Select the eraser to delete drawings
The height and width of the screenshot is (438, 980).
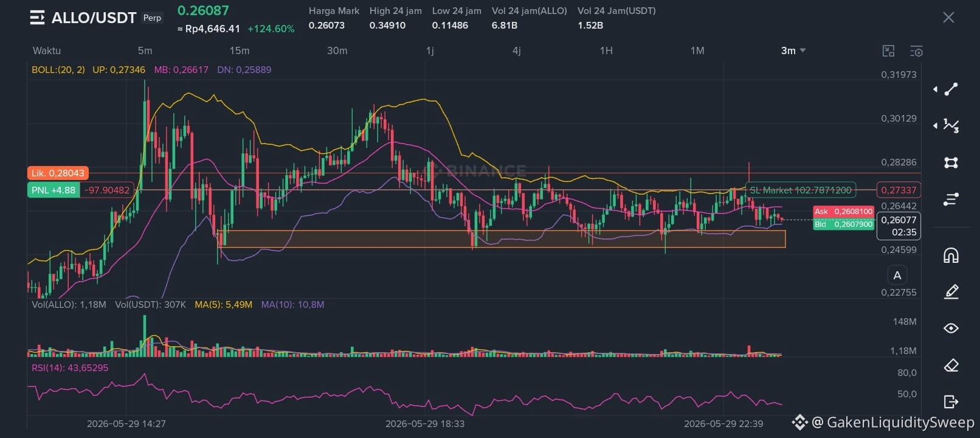click(x=951, y=365)
